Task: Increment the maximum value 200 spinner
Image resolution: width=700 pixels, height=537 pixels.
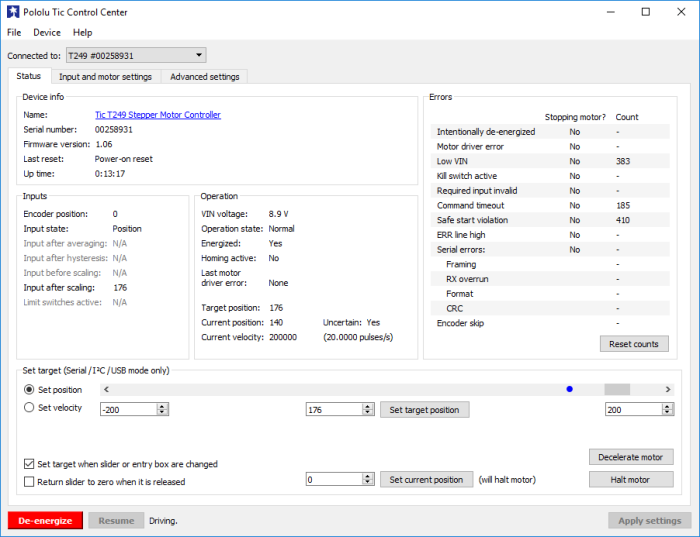Action: [x=667, y=407]
